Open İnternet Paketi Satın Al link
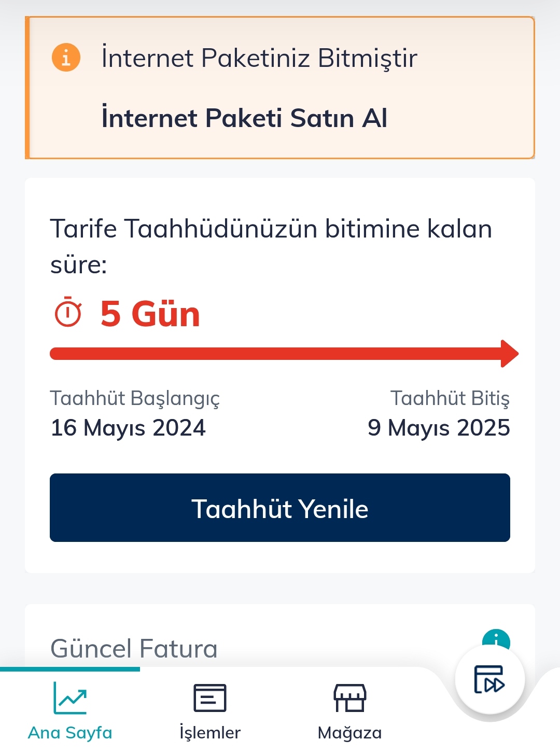The height and width of the screenshot is (754, 560). coord(244,118)
